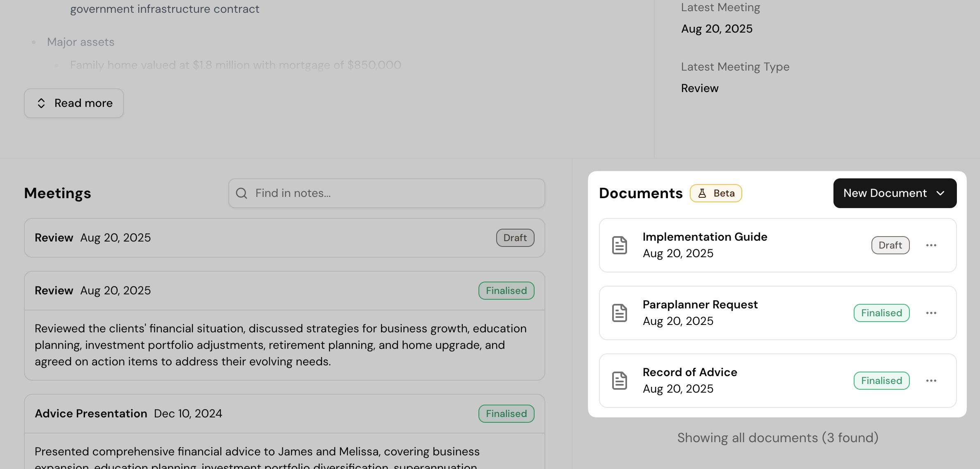Open more options for Record of Advice
Viewport: 980px width, 469px height.
click(931, 381)
